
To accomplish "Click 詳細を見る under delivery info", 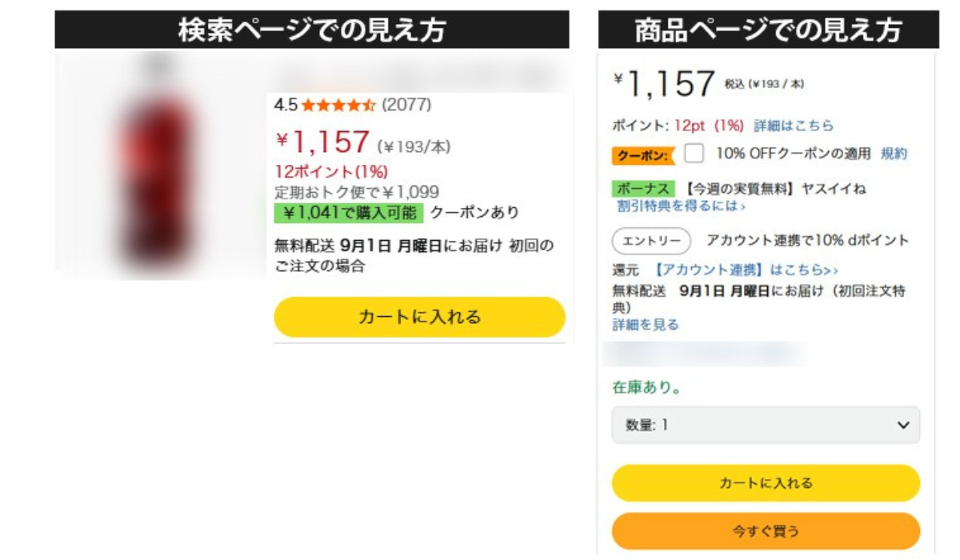I will coord(646,325).
